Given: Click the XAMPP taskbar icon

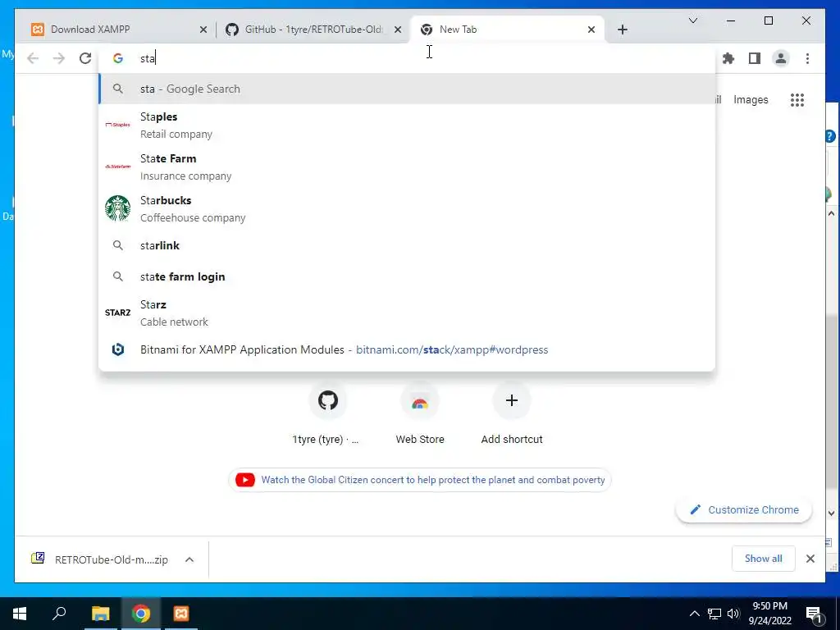Looking at the screenshot, I should click(x=181, y=614).
